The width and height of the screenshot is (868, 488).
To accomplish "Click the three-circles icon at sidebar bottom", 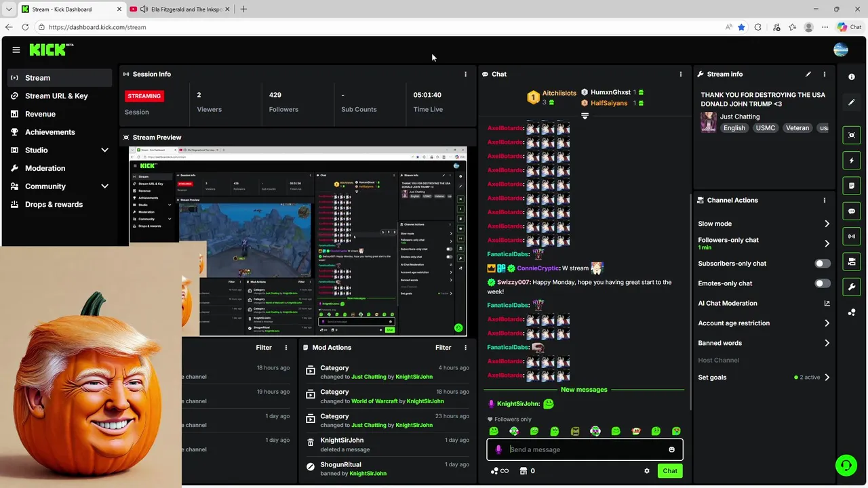I will [852, 312].
